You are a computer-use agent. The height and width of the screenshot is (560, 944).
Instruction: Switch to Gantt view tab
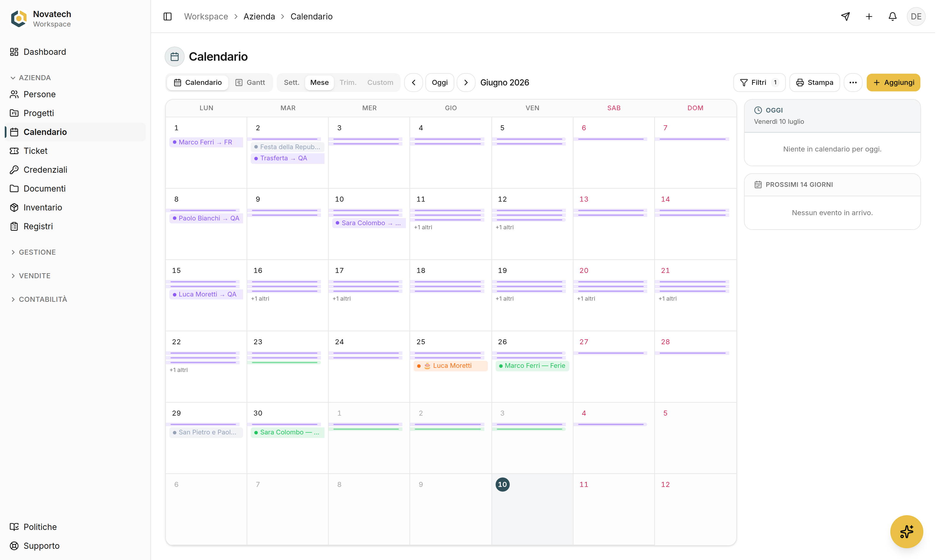pyautogui.click(x=250, y=83)
